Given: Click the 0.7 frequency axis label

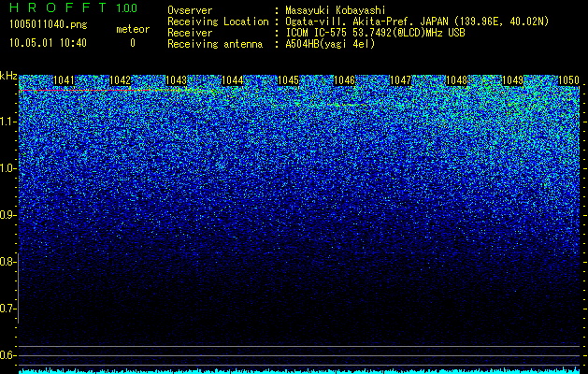Looking at the screenshot, I should point(8,309).
